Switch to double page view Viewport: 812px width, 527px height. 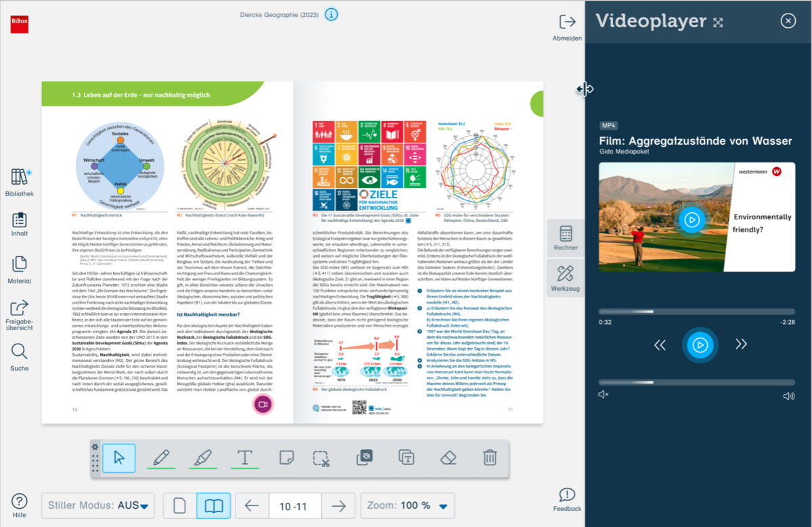(x=214, y=505)
